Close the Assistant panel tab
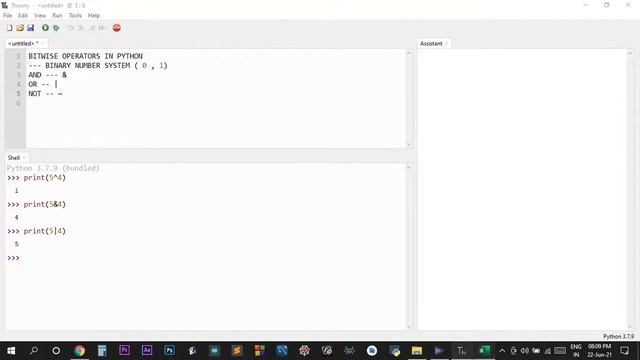This screenshot has width=640, height=360. pyautogui.click(x=447, y=43)
